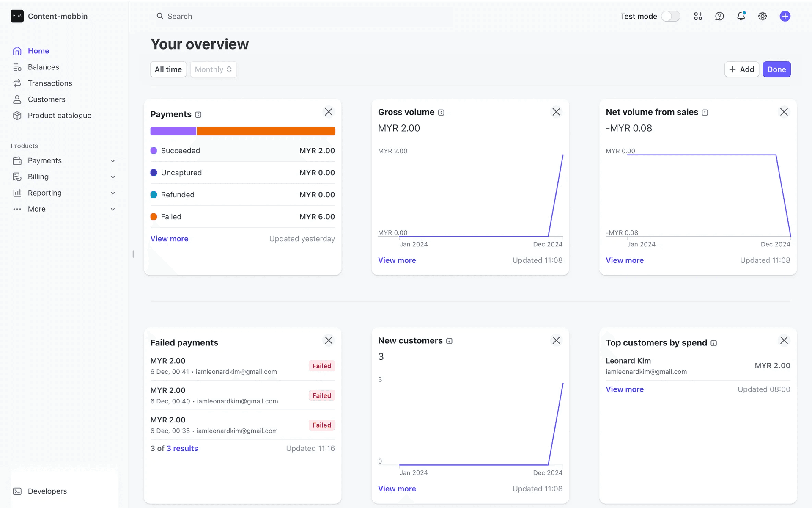This screenshot has width=812, height=508.
Task: Click inside the Search field
Action: (x=300, y=16)
